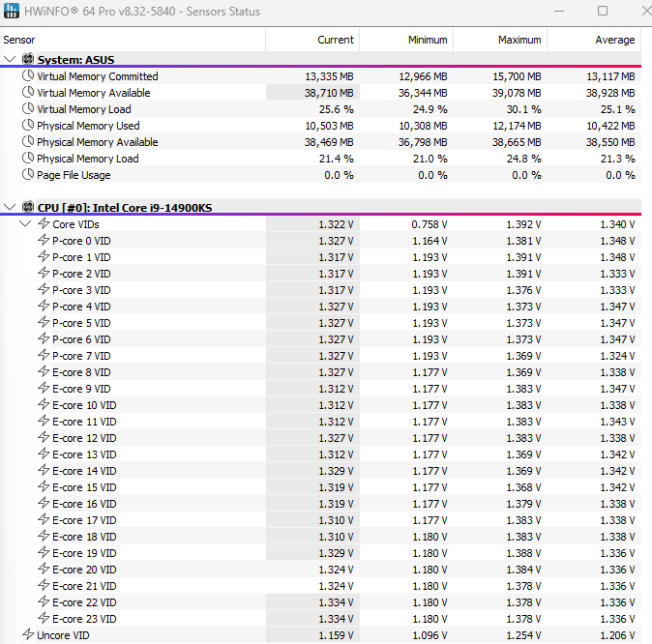
Task: Click the chip icon beside CPU [#0]
Action: (28, 207)
